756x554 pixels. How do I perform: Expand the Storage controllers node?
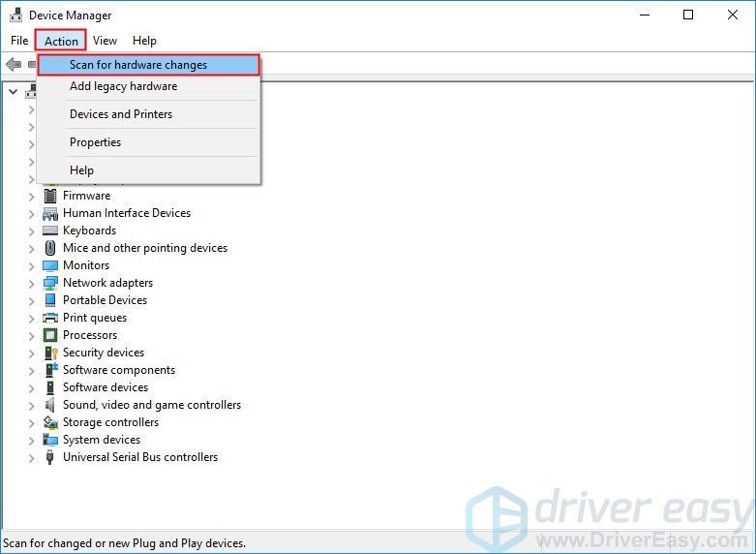click(x=31, y=422)
